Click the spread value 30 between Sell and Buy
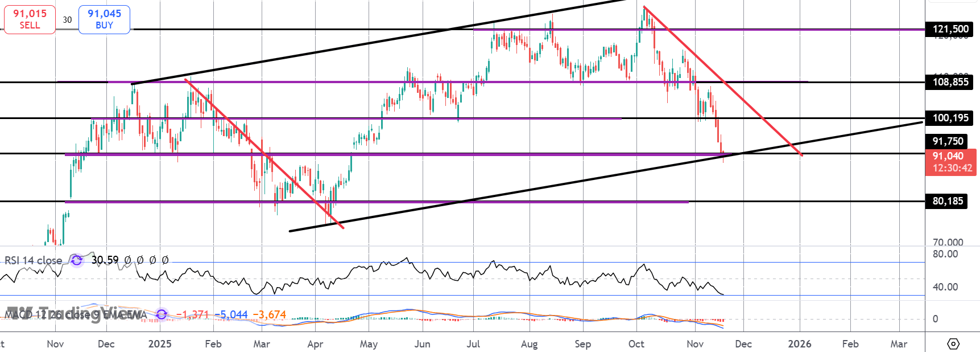 click(67, 20)
